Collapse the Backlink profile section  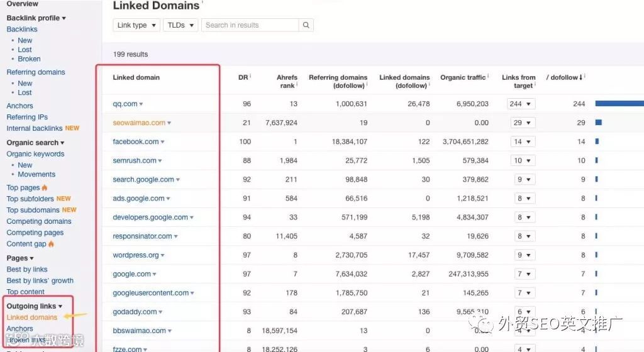coord(64,18)
